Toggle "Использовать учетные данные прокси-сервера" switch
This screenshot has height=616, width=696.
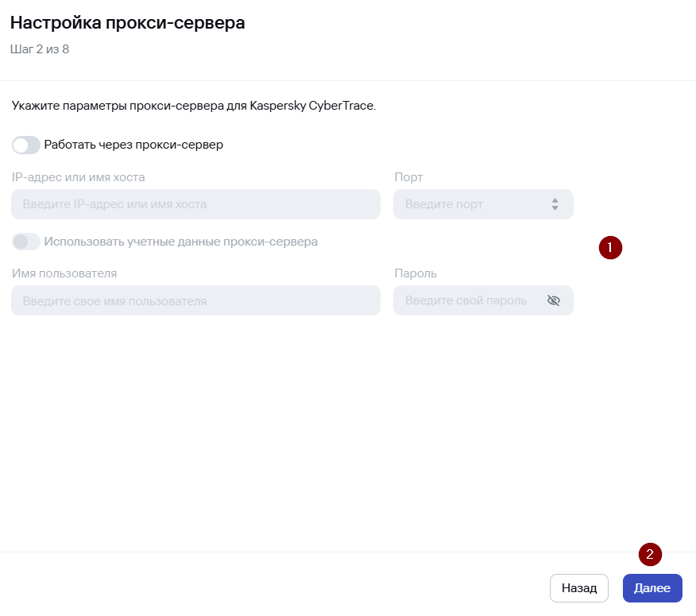[25, 242]
